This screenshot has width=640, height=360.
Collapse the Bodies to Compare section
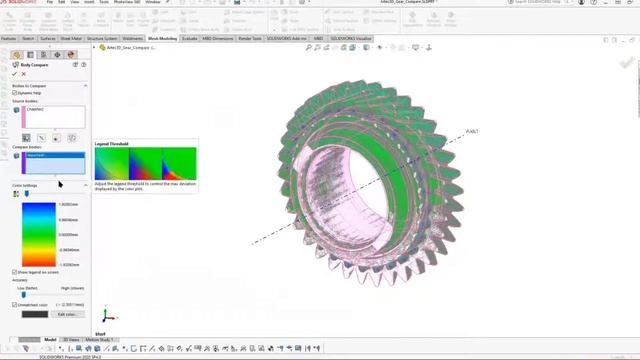[x=86, y=86]
